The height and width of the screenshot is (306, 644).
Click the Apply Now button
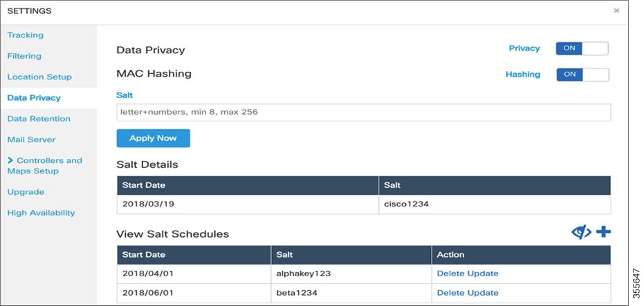pos(153,138)
